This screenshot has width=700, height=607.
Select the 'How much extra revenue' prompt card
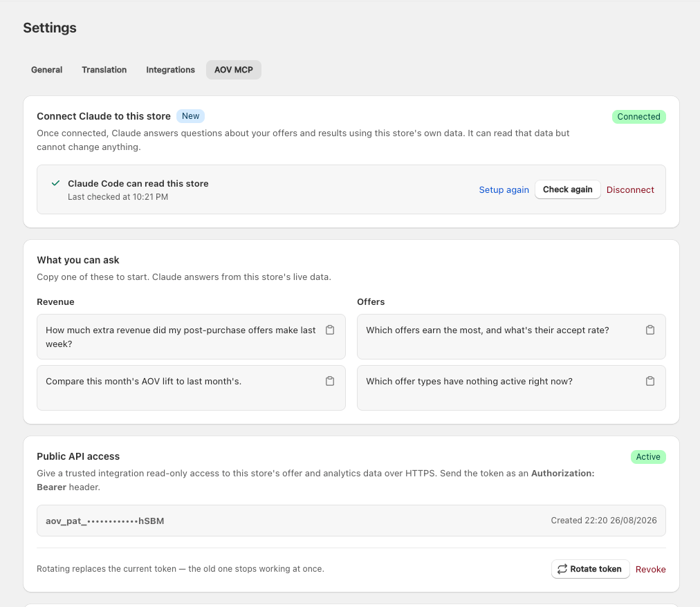tap(191, 337)
